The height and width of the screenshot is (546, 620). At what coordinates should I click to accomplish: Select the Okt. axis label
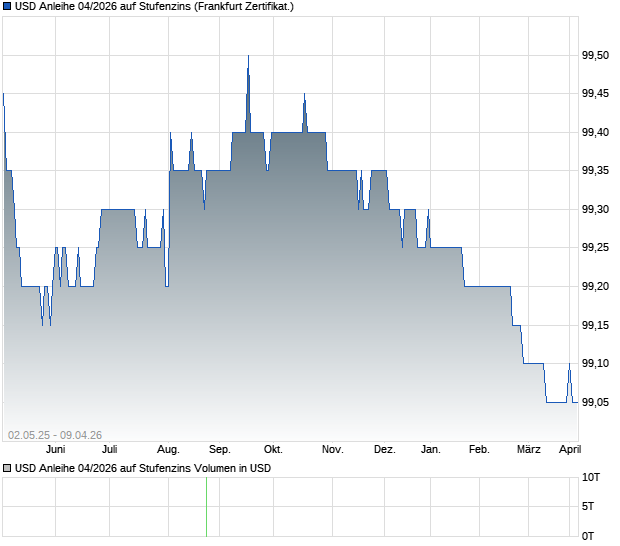coord(273,450)
